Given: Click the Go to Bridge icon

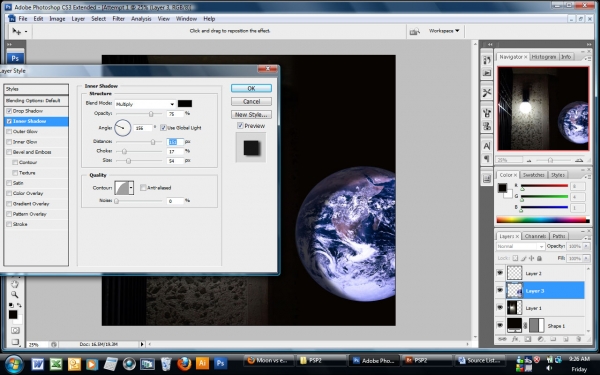Looking at the screenshot, I should click(414, 31).
